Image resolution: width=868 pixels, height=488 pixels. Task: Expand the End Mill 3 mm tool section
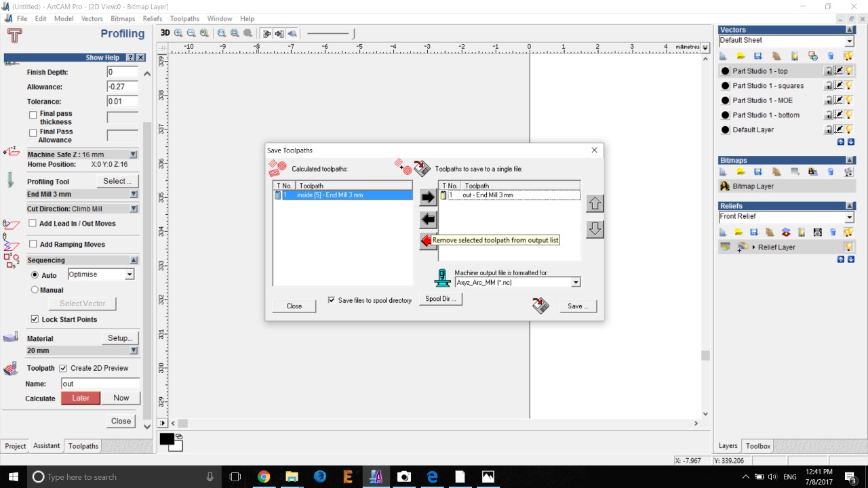[134, 195]
